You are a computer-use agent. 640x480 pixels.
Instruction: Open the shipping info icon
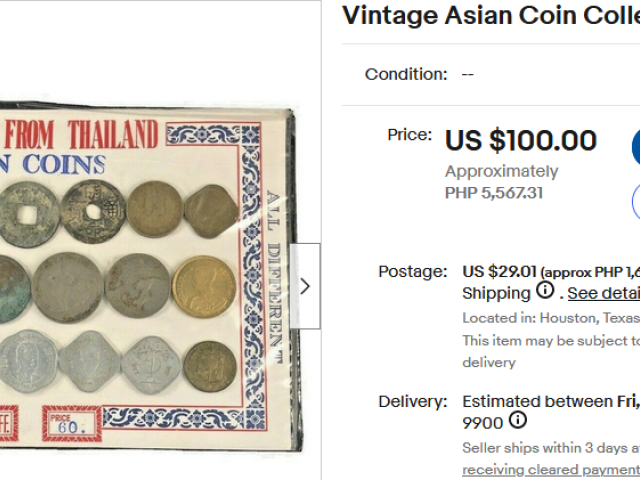click(x=545, y=292)
